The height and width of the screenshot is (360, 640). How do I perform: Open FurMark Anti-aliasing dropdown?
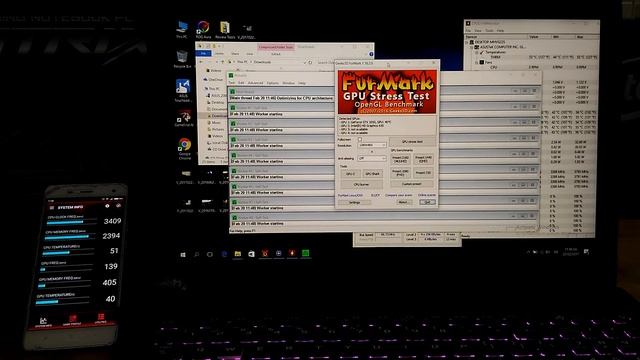coord(371,158)
